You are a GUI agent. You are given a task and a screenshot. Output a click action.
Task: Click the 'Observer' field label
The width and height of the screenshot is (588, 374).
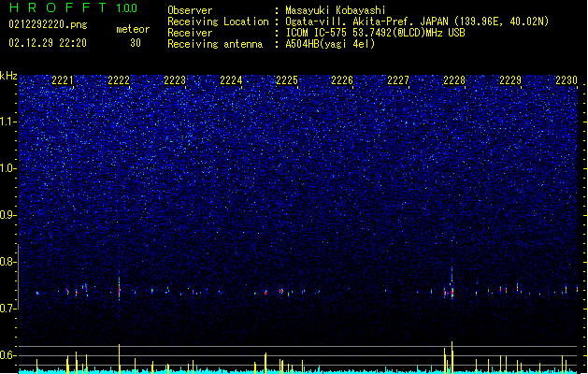pyautogui.click(x=190, y=10)
